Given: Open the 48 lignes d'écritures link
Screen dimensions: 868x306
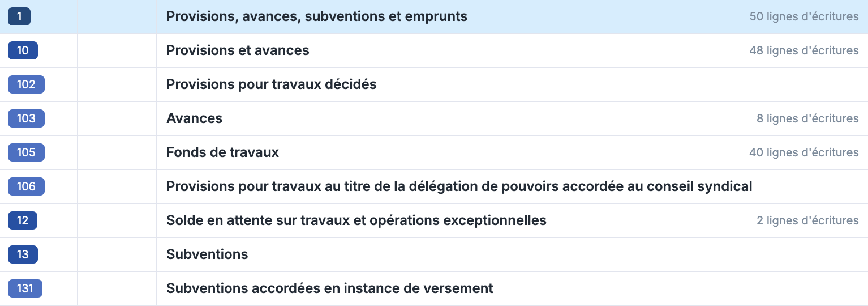Looking at the screenshot, I should click(803, 50).
